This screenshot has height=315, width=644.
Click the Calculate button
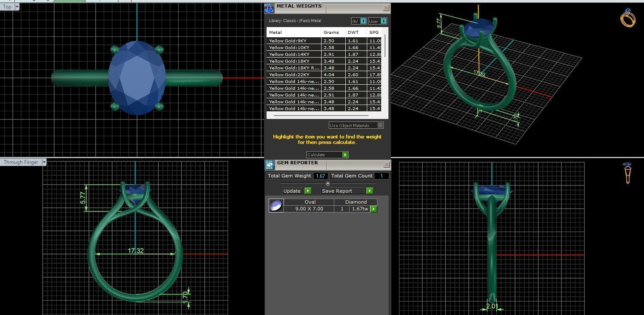[x=327, y=155]
